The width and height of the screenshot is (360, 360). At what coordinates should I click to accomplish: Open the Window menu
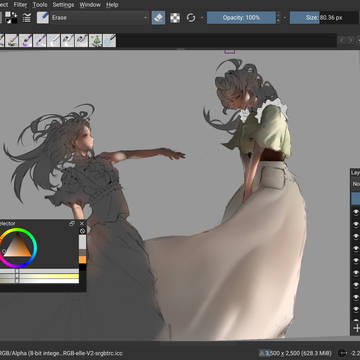(90, 5)
